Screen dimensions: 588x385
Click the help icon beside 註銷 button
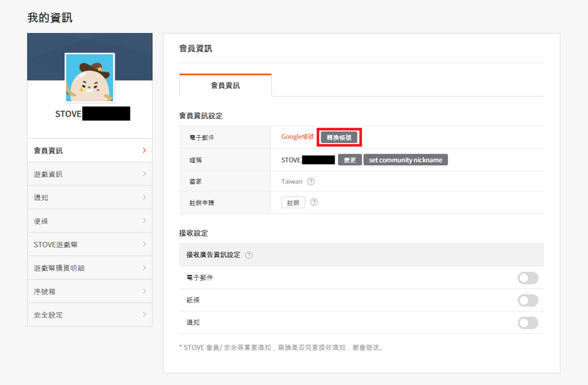tap(314, 202)
